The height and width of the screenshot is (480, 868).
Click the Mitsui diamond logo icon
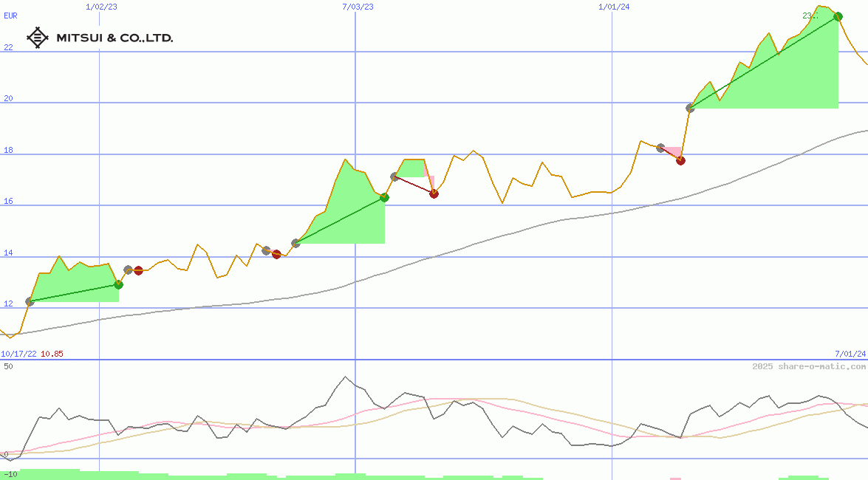[x=38, y=38]
